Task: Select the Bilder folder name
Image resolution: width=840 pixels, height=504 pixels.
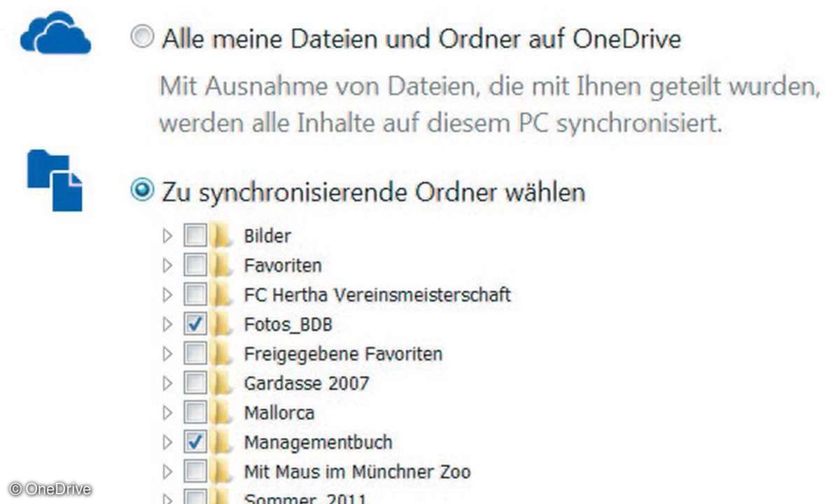Action: (x=267, y=236)
